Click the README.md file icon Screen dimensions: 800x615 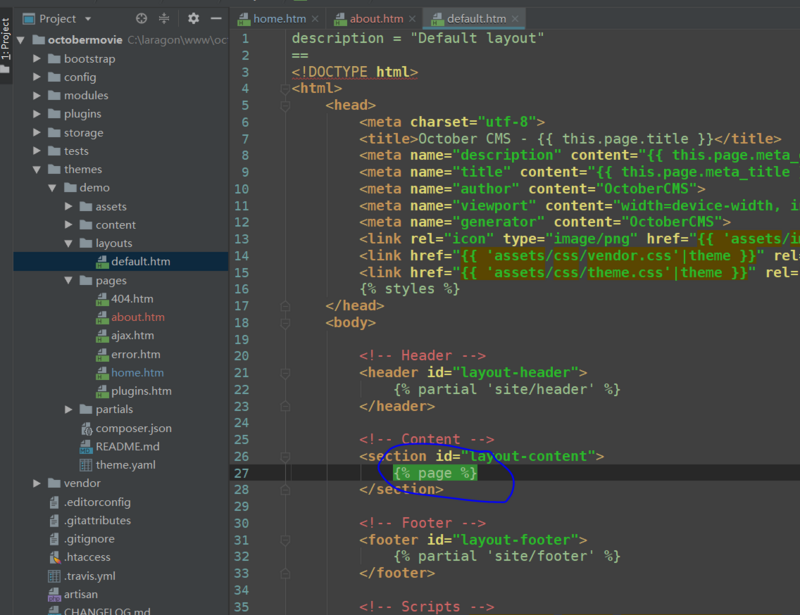[86, 447]
